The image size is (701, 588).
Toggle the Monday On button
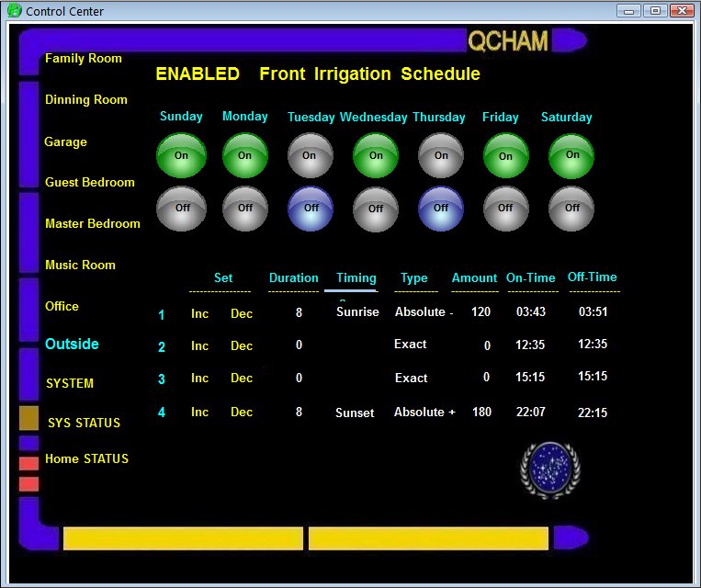[245, 155]
